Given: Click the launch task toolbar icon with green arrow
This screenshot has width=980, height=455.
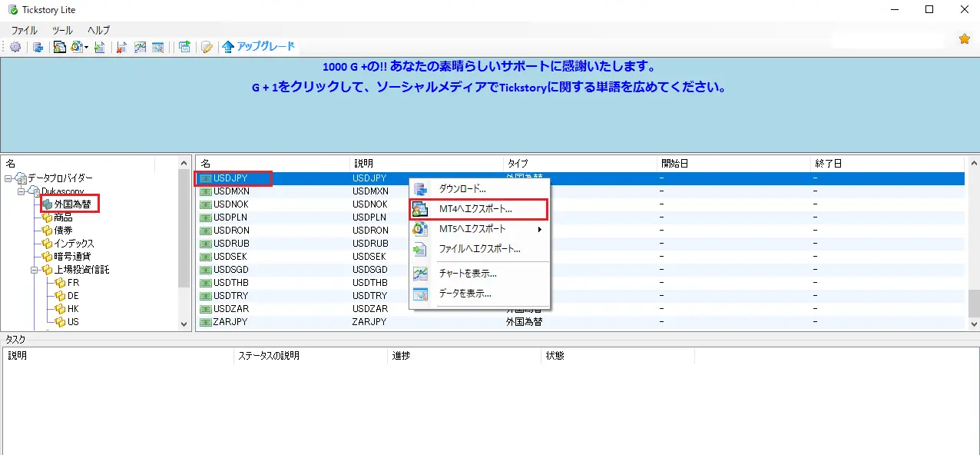Looking at the screenshot, I should tap(184, 47).
